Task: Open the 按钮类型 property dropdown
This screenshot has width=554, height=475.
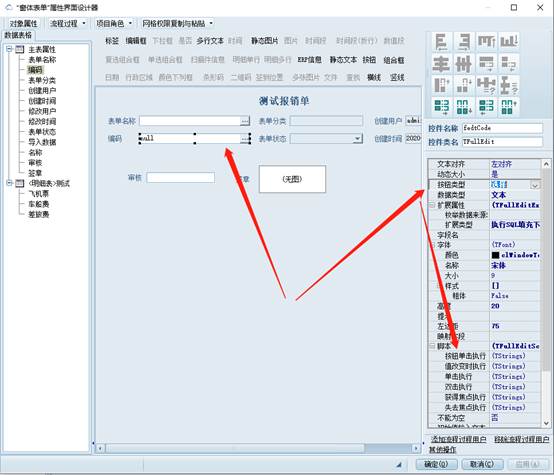Action: [535, 185]
